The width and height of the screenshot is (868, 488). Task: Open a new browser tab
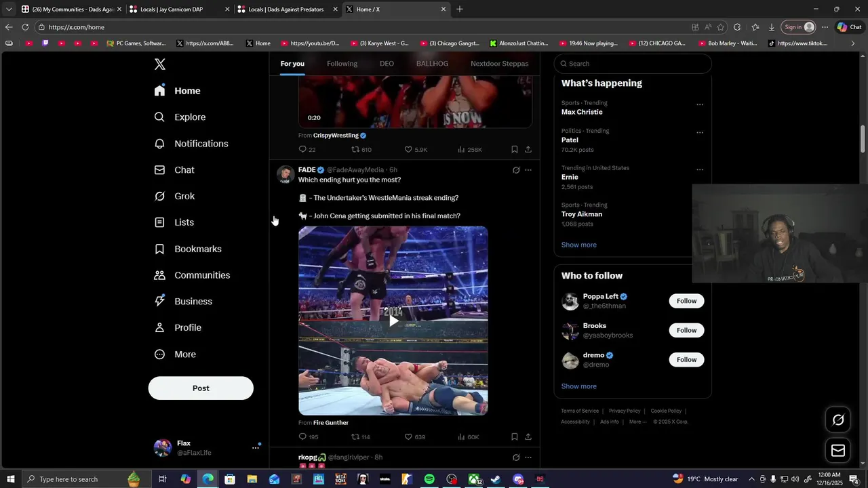pyautogui.click(x=460, y=9)
